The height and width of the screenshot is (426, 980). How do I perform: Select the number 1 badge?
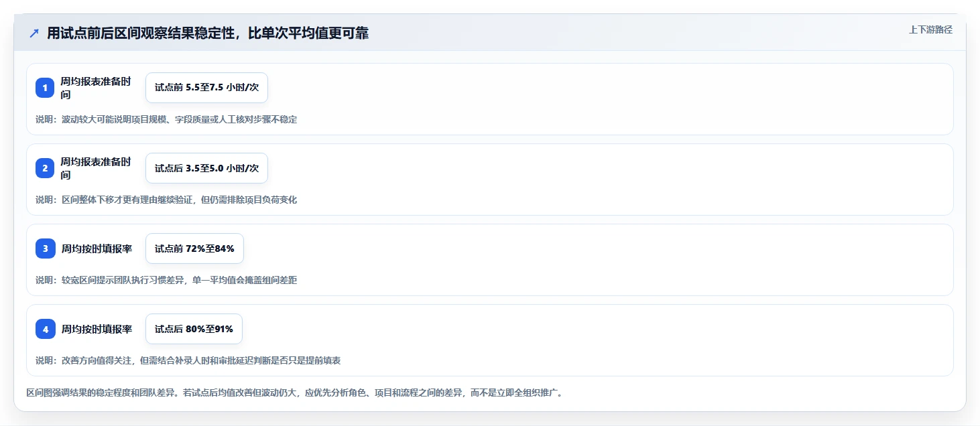[x=45, y=88]
